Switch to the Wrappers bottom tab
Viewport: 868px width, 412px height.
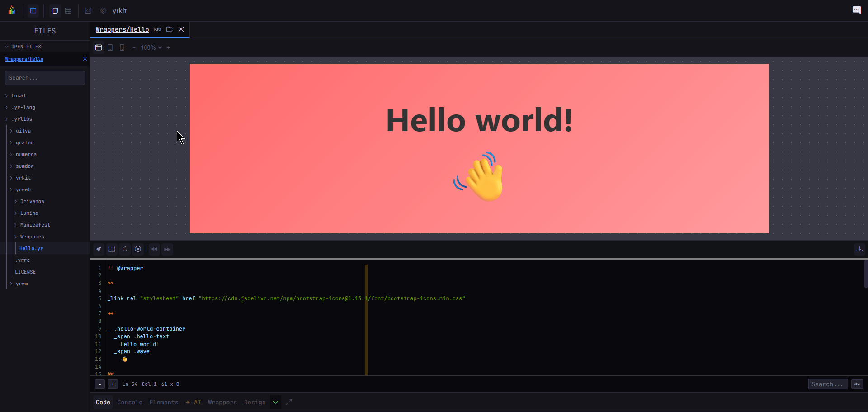222,402
